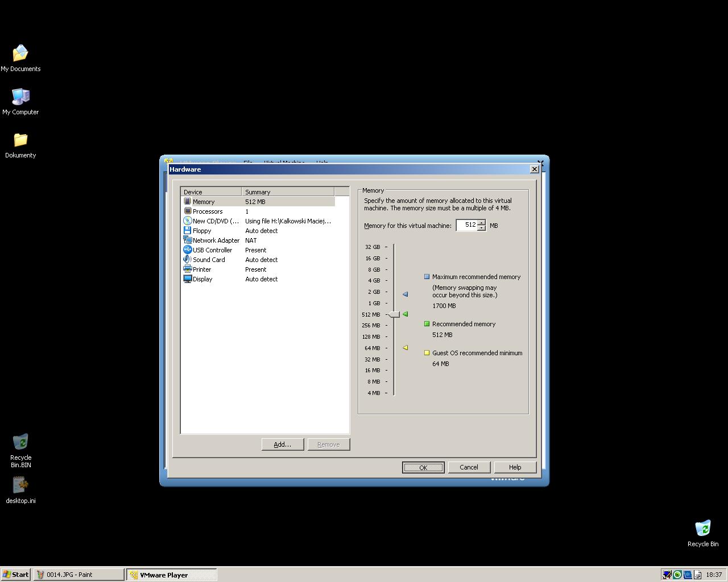This screenshot has width=728, height=582.
Task: Click the 512 MB memory summary
Action: coord(255,202)
